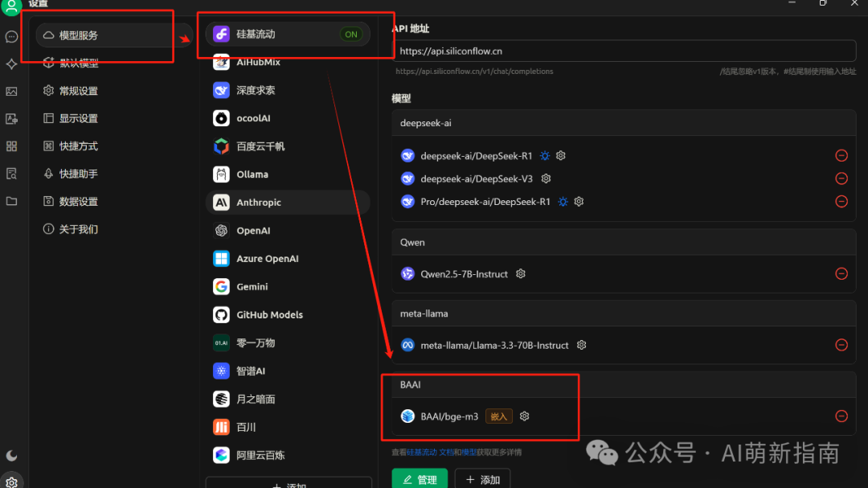Select 显示设置 in settings menu
868x488 pixels.
pos(114,118)
